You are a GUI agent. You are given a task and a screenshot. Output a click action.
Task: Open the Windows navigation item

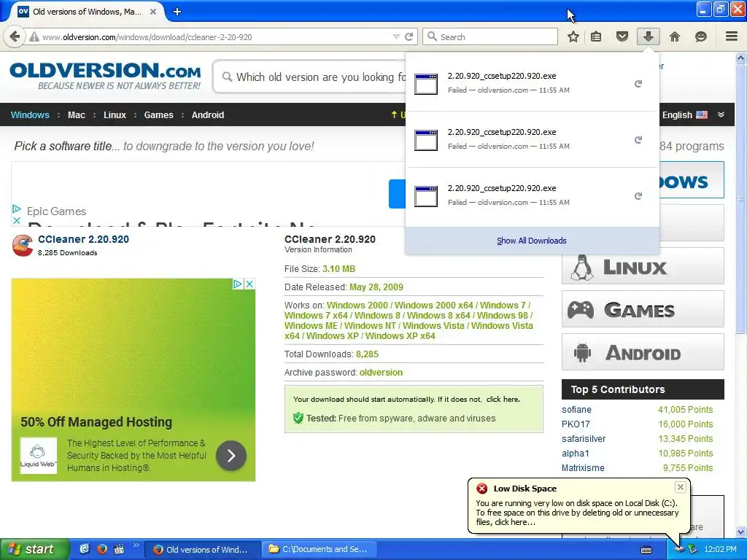[30, 114]
